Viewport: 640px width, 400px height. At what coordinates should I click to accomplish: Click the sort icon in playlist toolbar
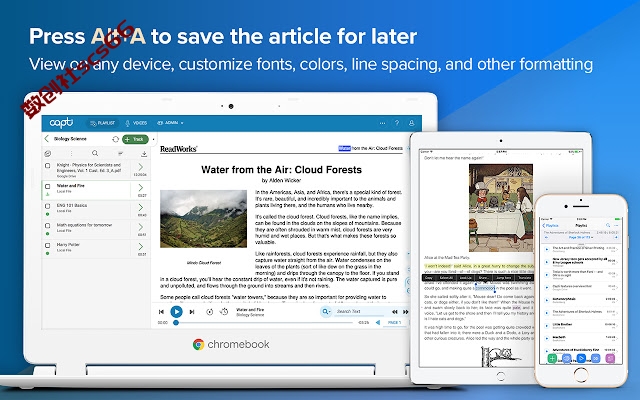click(x=120, y=153)
